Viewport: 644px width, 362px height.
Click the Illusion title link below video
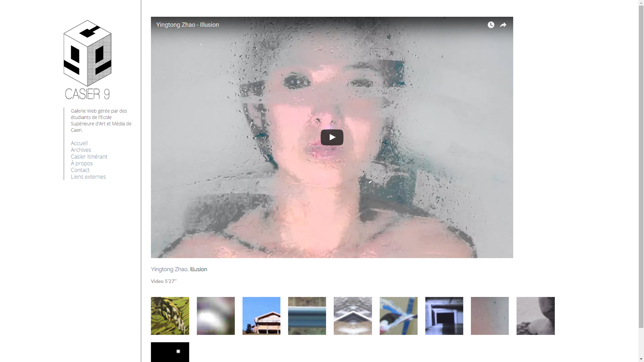tap(198, 269)
